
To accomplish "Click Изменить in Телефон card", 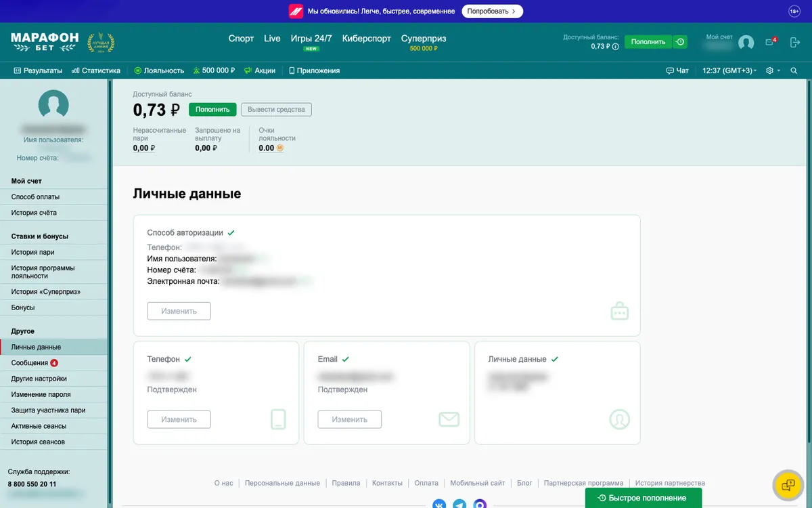I will [179, 419].
